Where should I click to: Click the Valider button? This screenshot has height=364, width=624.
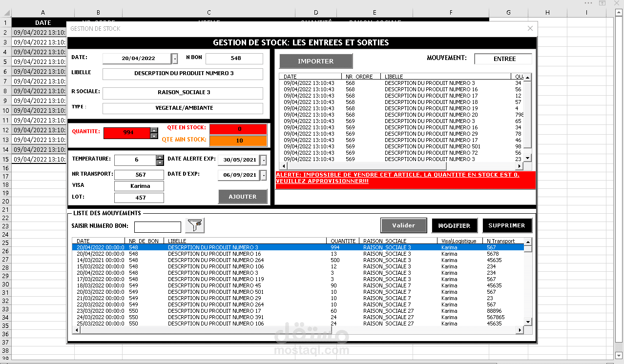(404, 225)
